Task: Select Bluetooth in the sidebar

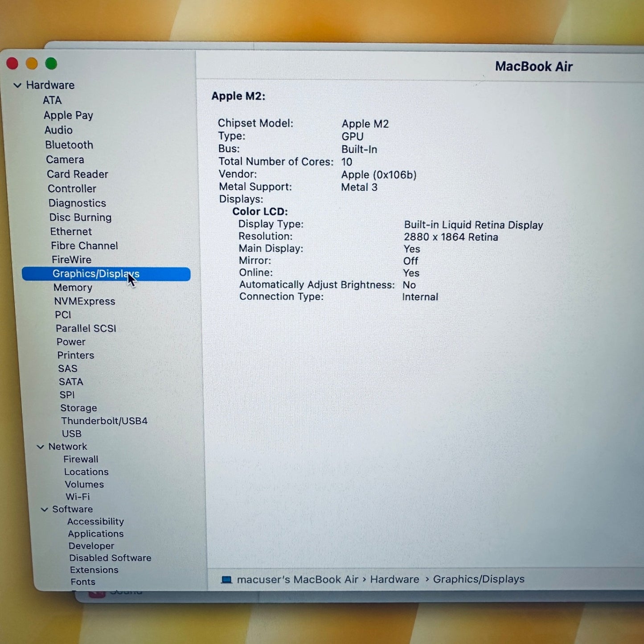Action: point(69,145)
